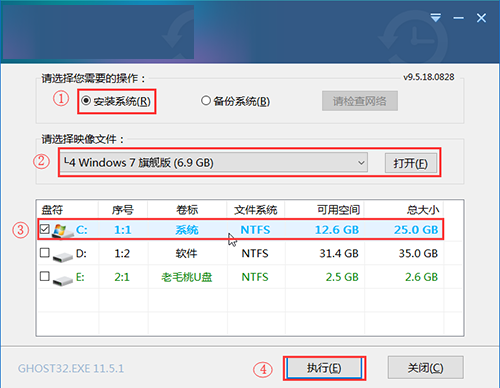Image resolution: width=500 pixels, height=388 pixels.
Task: Click the 31.4 GB free space cell
Action: coord(339,254)
